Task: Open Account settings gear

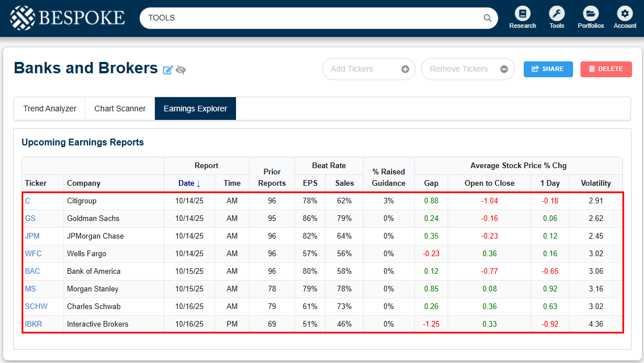Action: coord(625,14)
